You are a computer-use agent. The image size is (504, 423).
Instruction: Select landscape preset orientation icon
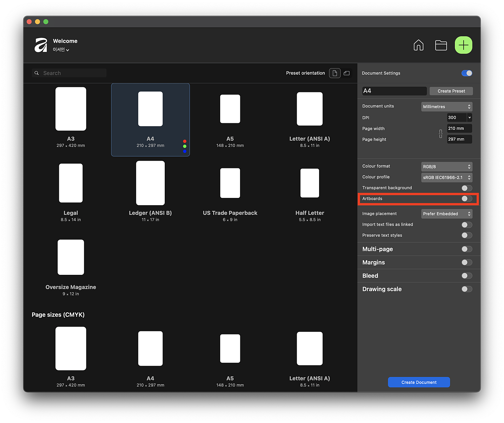coord(346,73)
